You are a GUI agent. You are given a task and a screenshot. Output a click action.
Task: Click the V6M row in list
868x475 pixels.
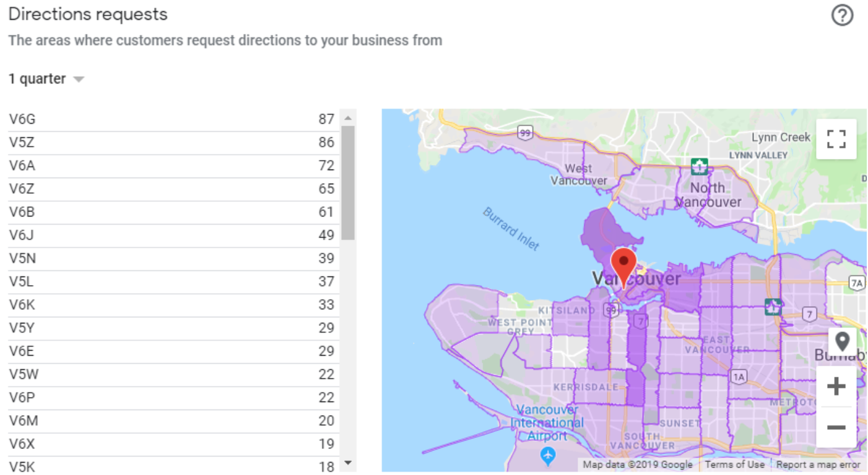click(x=173, y=421)
